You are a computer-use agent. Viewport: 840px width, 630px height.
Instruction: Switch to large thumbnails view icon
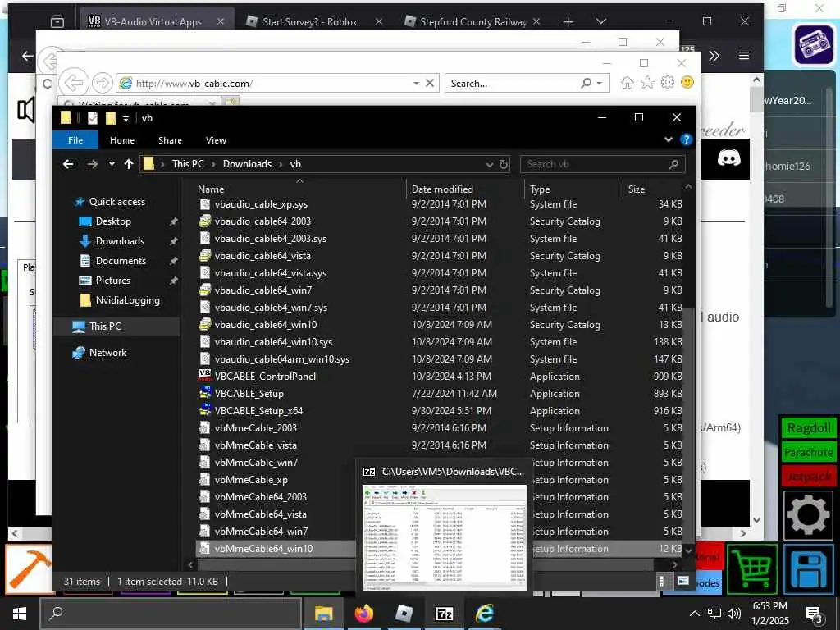click(683, 582)
